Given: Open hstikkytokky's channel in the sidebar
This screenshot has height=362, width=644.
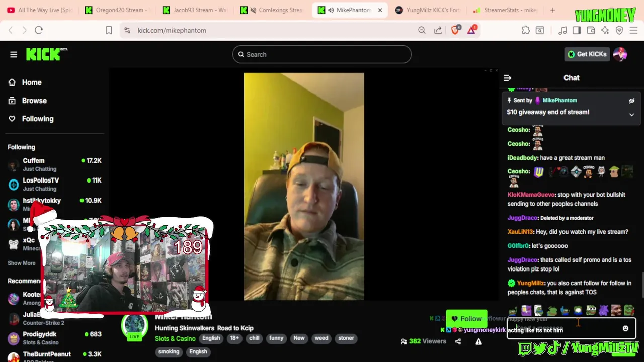Looking at the screenshot, I should tap(54, 203).
